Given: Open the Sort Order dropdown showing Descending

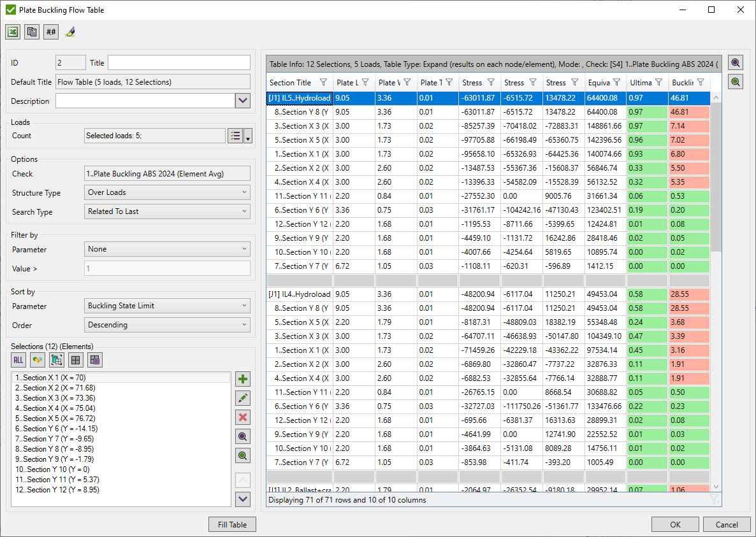Looking at the screenshot, I should point(245,325).
